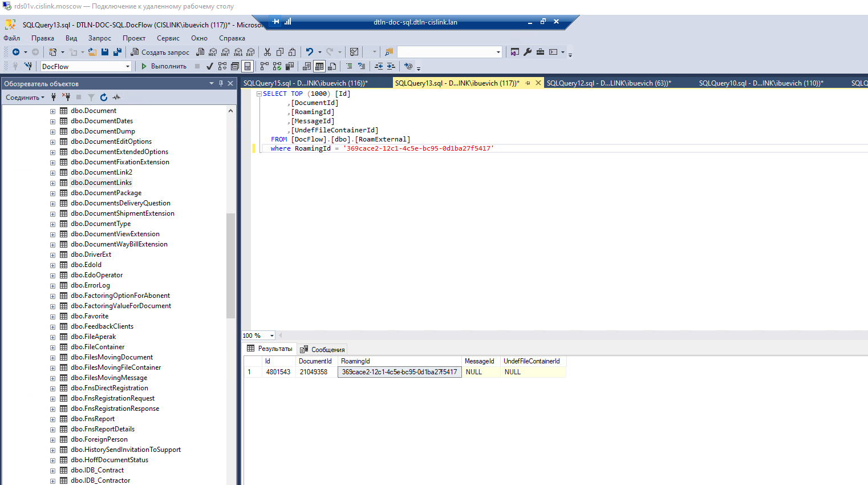The width and height of the screenshot is (868, 485).
Task: Open the 100 % zoom dropdown
Action: click(x=272, y=336)
